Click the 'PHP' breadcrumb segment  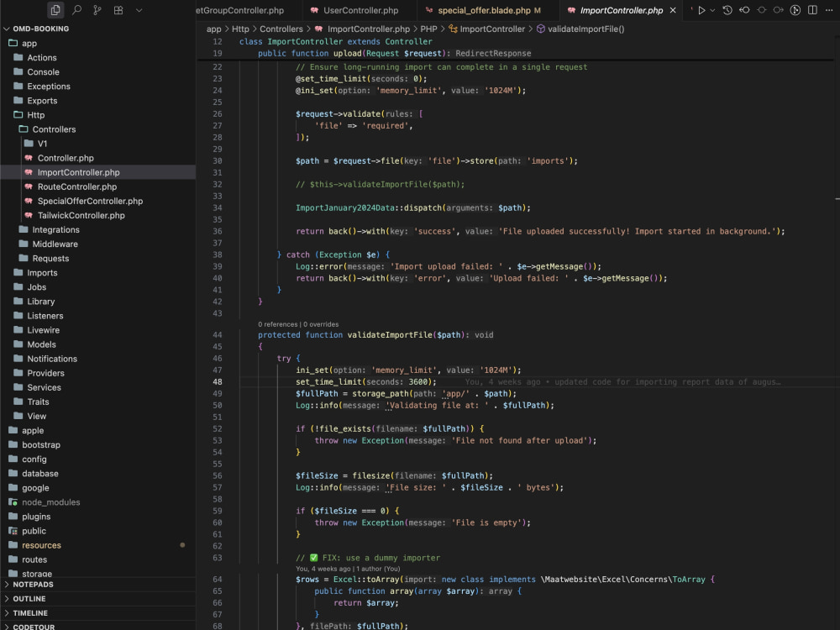pos(428,29)
